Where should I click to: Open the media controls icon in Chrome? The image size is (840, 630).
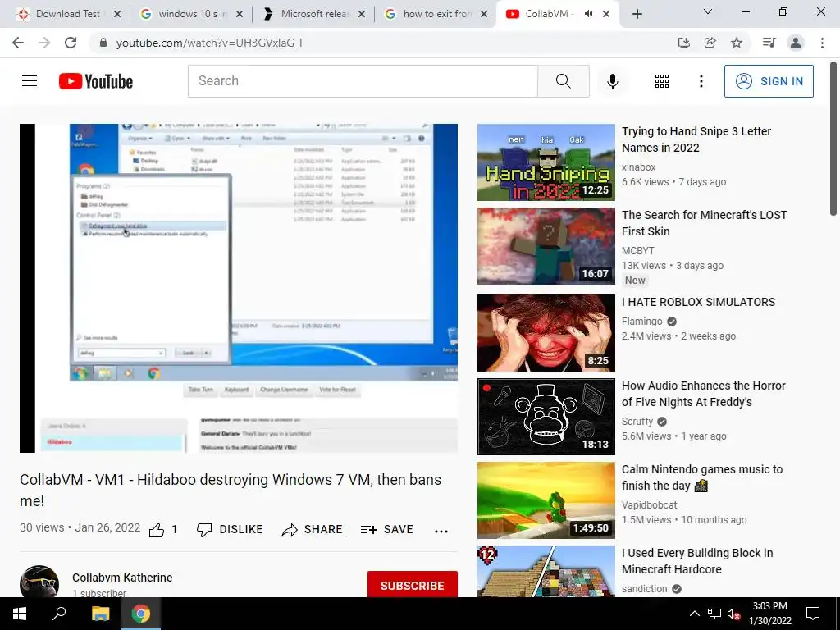(769, 43)
